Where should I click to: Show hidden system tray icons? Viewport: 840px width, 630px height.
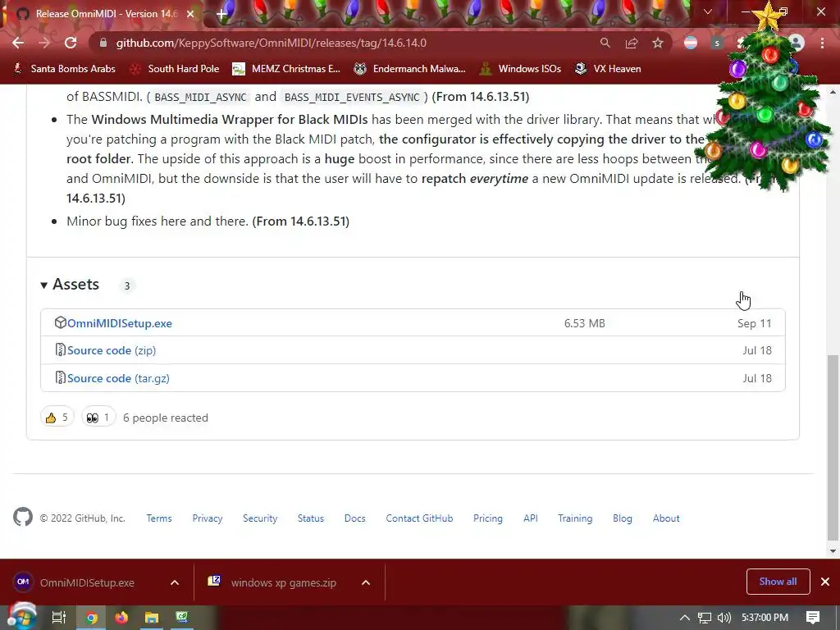tap(684, 618)
